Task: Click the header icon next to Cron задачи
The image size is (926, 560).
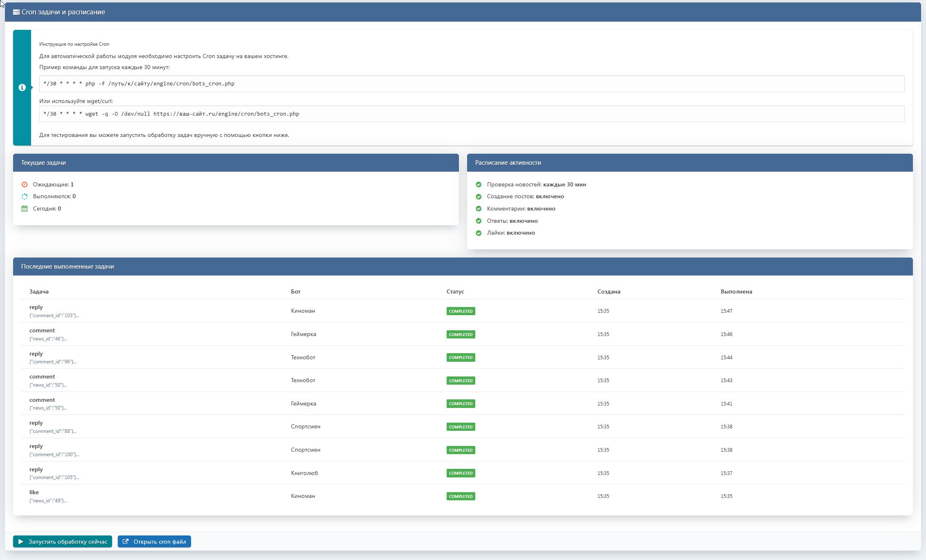Action: pos(16,12)
